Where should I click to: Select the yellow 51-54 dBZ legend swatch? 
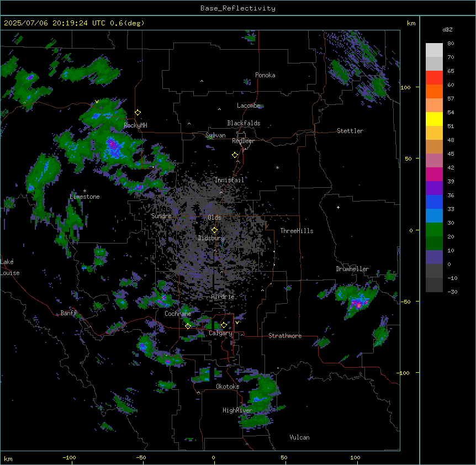click(x=434, y=119)
